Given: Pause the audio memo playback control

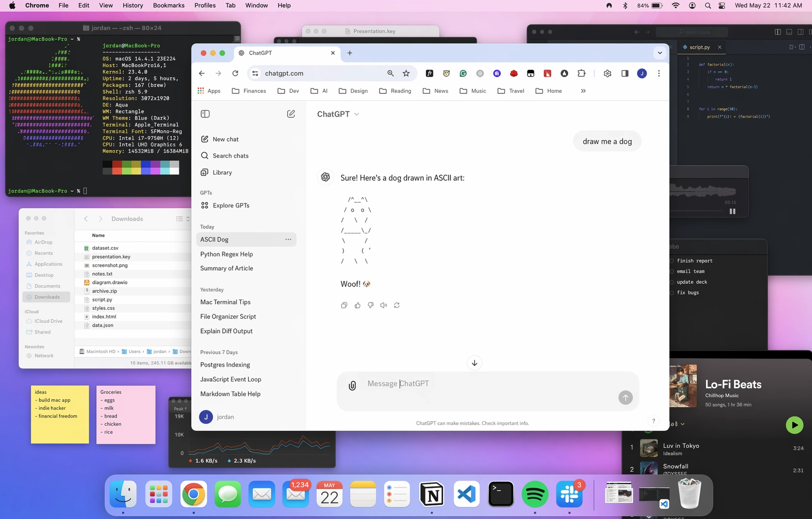Looking at the screenshot, I should point(733,211).
